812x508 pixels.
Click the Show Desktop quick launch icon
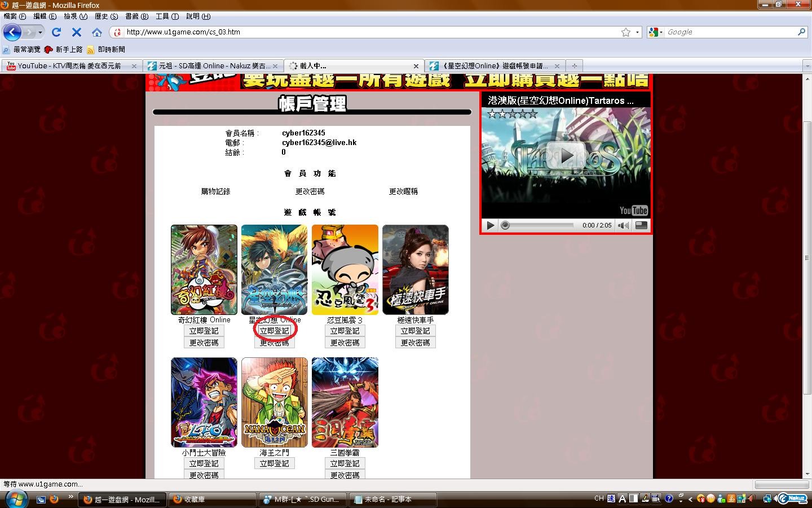pos(41,499)
